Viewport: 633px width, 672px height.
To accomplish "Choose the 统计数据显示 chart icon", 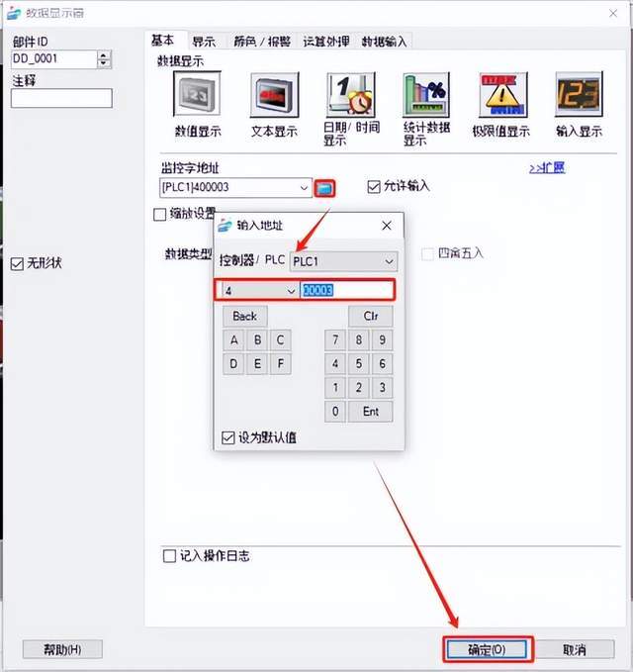I will click(x=426, y=94).
